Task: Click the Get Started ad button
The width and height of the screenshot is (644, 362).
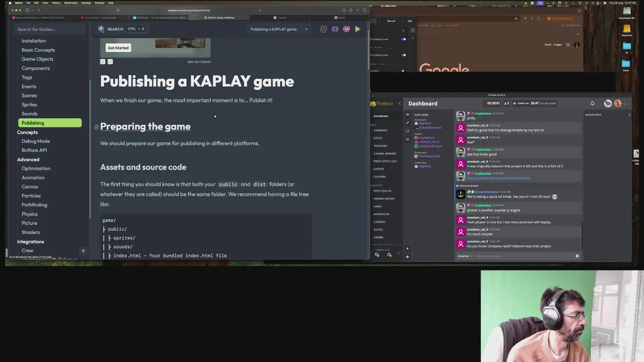Action: [118, 48]
